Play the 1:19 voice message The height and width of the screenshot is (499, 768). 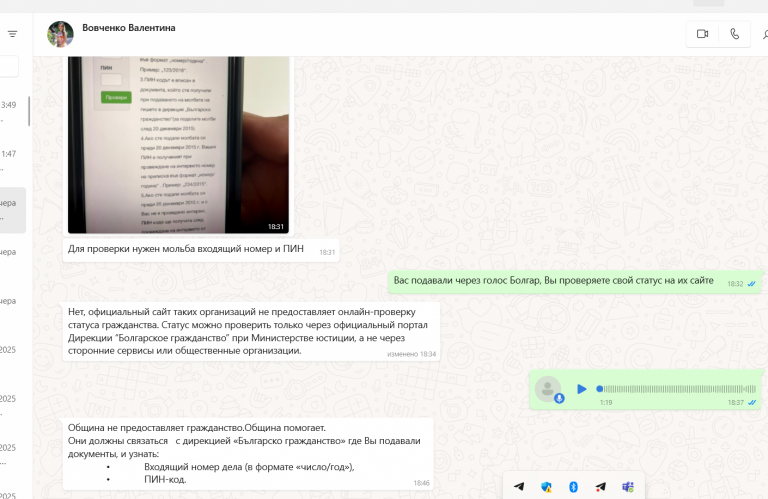pos(581,389)
